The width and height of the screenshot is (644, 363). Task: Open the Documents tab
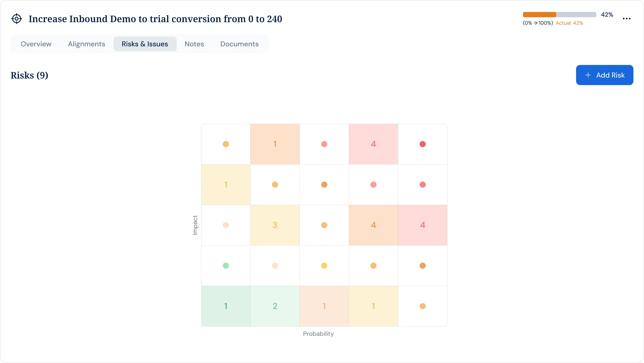pyautogui.click(x=239, y=44)
